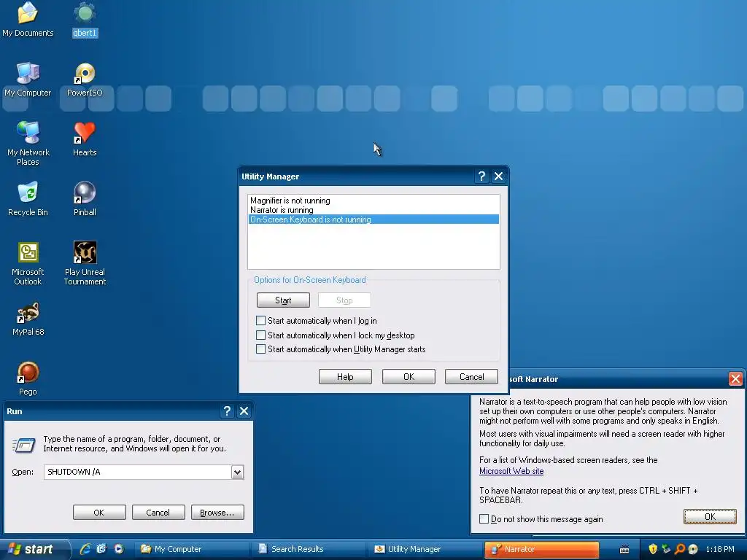This screenshot has height=560, width=747.
Task: Click the Run dialog help question mark
Action: pos(228,411)
